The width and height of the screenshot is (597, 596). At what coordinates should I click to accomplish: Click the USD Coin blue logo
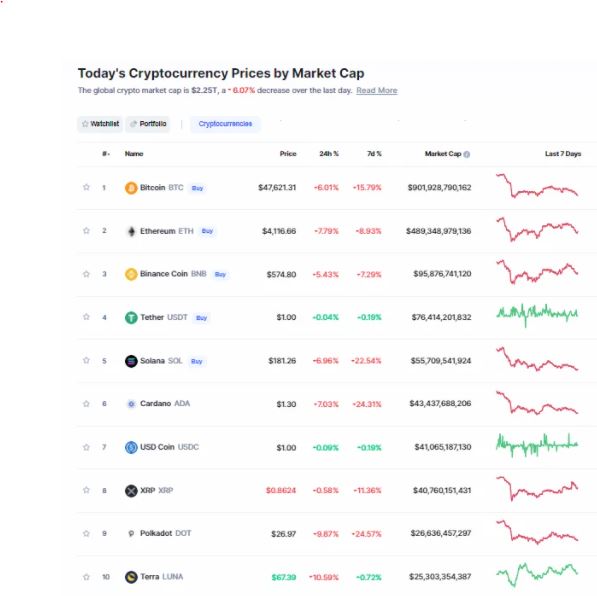131,447
